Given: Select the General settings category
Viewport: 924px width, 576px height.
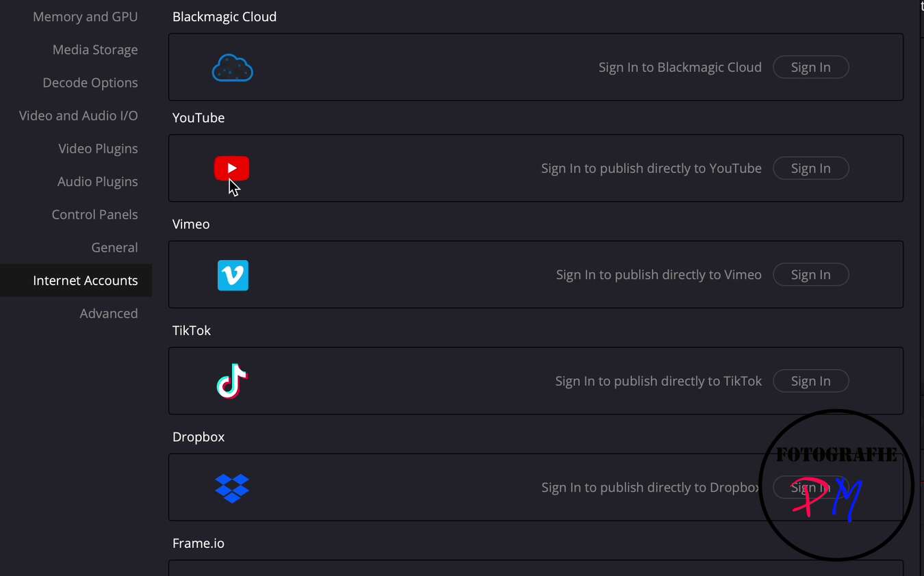Looking at the screenshot, I should [115, 247].
